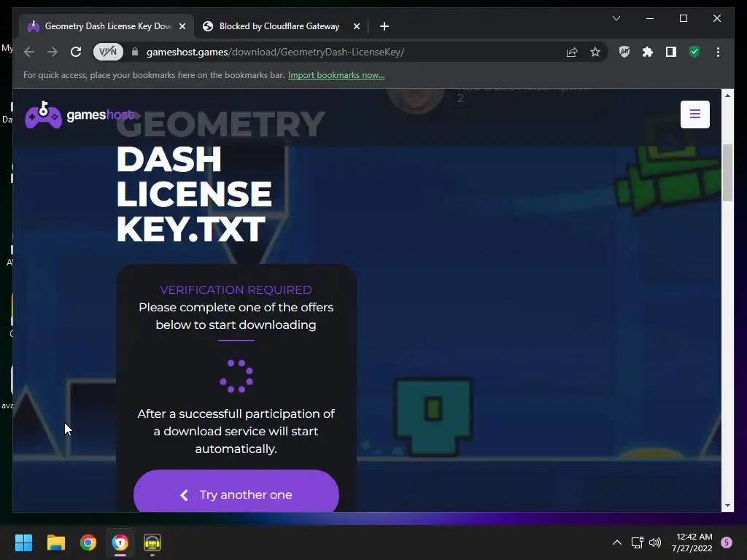Viewport: 747px width, 560px height.
Task: Open the extensions puzzle piece menu
Action: coord(648,52)
